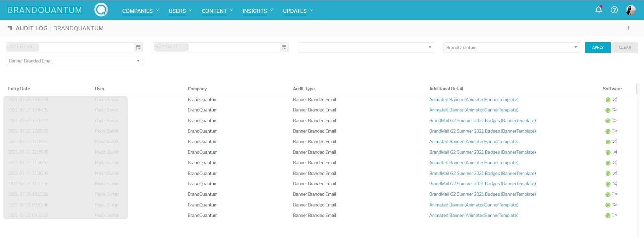Open BrandMail G2 Summer detail in 11:36:42 row

[x=482, y=174]
